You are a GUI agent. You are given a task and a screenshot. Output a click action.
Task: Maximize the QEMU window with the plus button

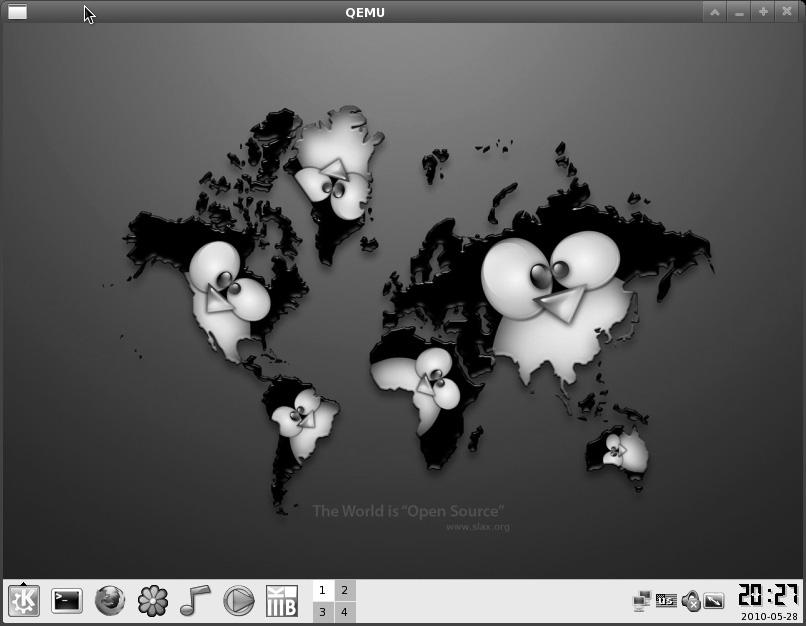[x=763, y=12]
